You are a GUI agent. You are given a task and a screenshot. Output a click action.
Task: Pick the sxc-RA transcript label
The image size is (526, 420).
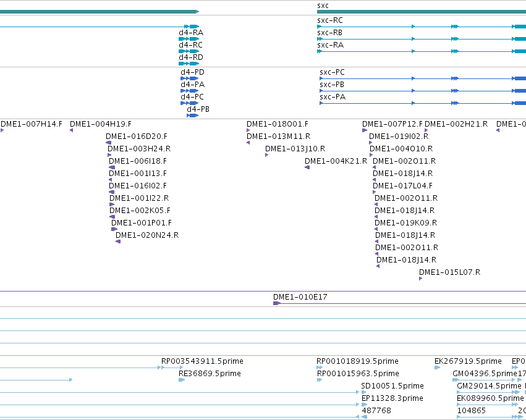tap(330, 45)
